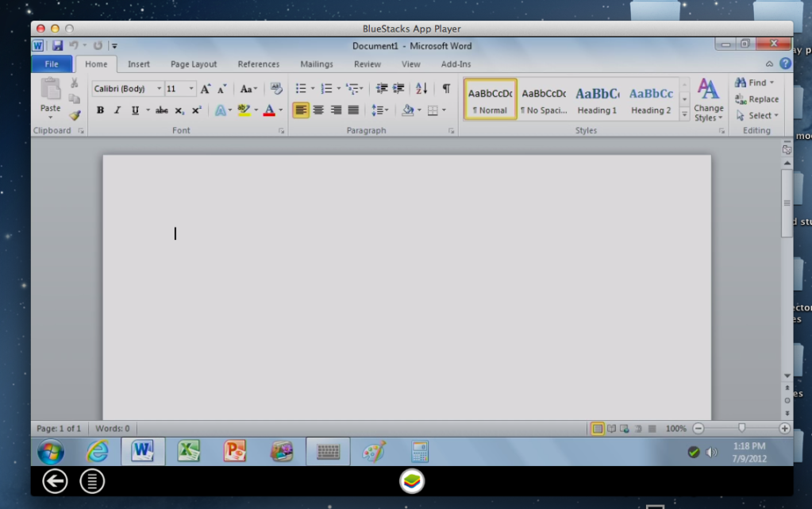
Task: Open the Borders dropdown arrow
Action: coord(444,110)
